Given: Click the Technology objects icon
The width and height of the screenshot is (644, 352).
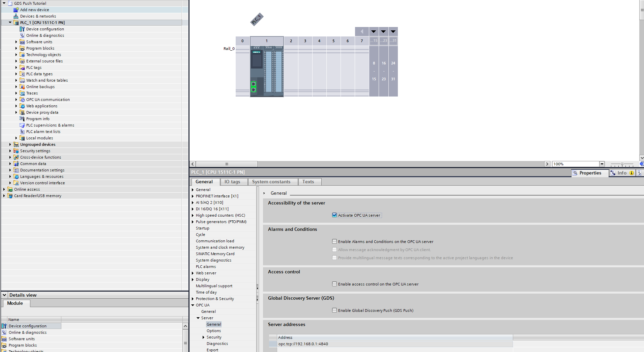Looking at the screenshot, I should coord(22,55).
